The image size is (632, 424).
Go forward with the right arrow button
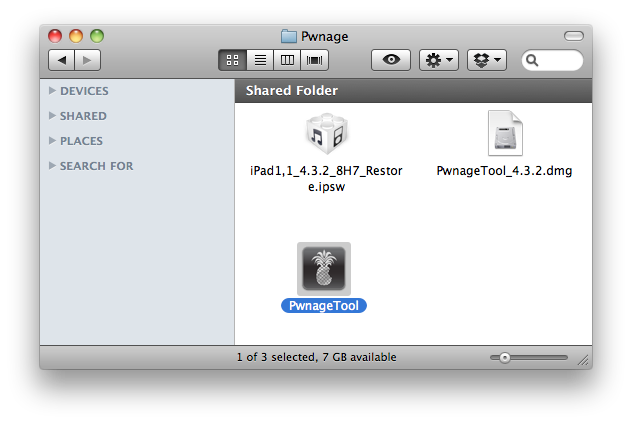86,60
